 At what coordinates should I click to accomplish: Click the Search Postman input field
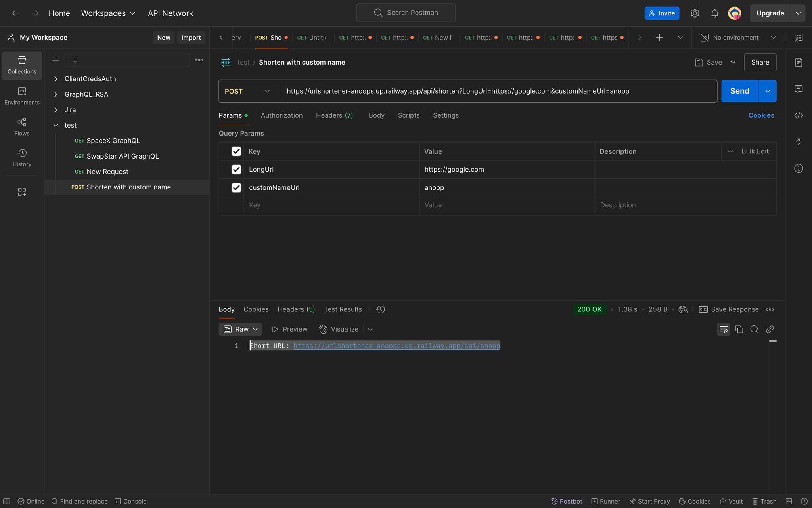406,12
